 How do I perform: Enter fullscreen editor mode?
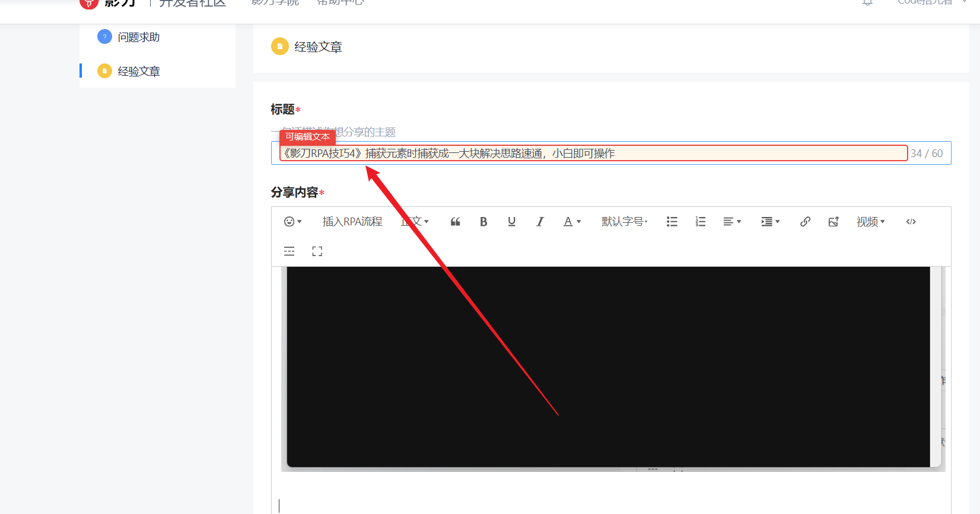(x=317, y=251)
